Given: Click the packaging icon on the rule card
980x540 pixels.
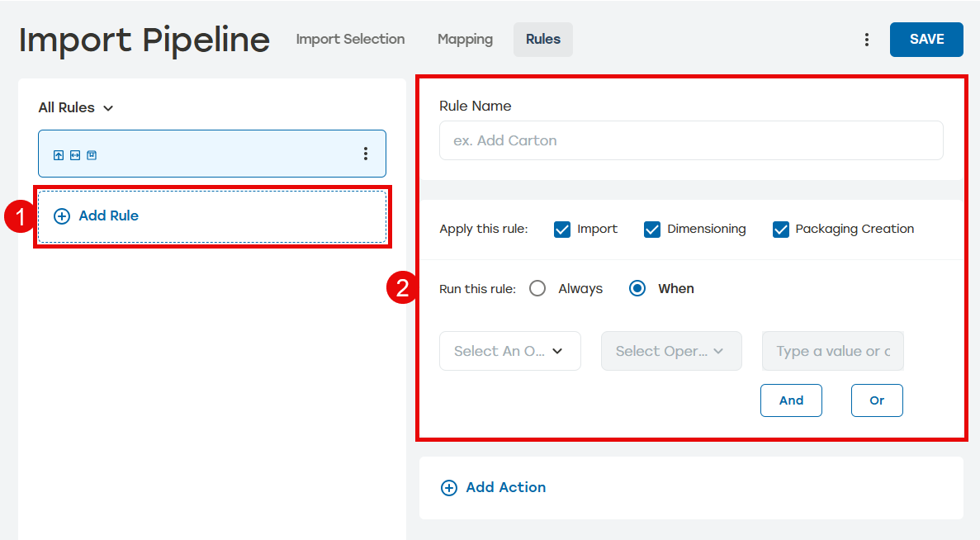Looking at the screenshot, I should 92,155.
